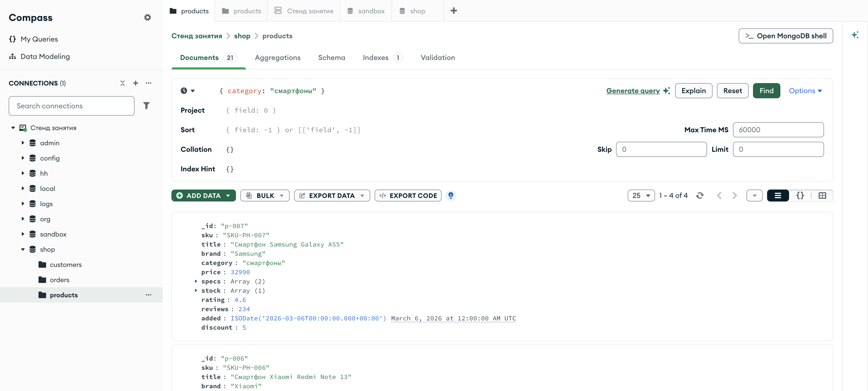Click the Reset query button
This screenshot has width=868, height=391.
pyautogui.click(x=733, y=90)
